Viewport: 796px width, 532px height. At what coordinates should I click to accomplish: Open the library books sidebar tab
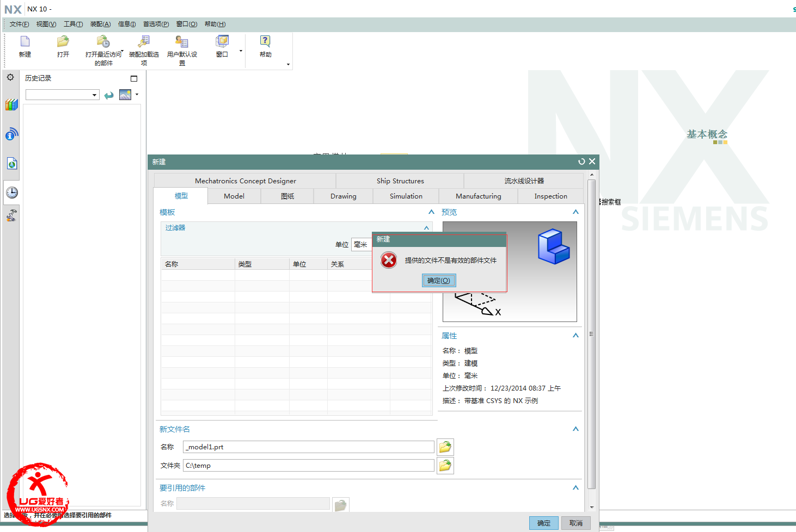[11, 105]
